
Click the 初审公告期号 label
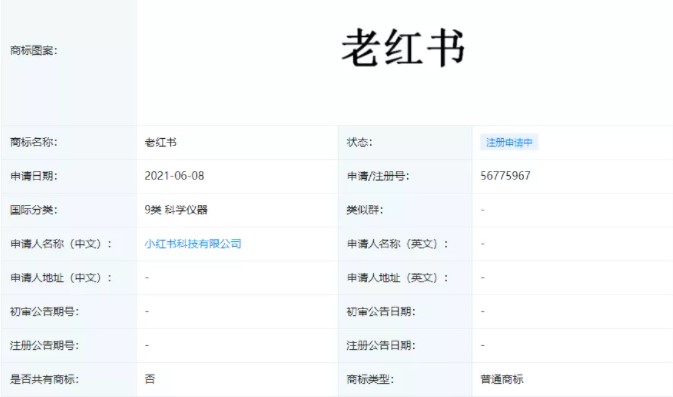pos(44,312)
